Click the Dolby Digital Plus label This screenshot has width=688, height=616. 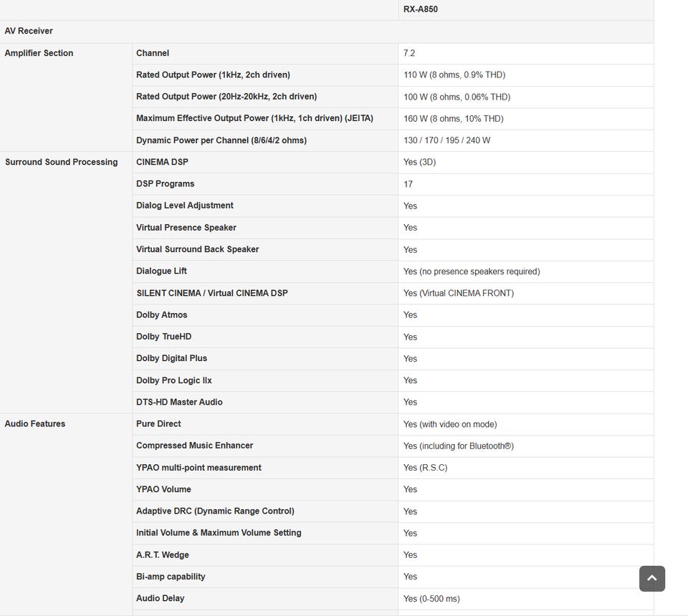171,359
